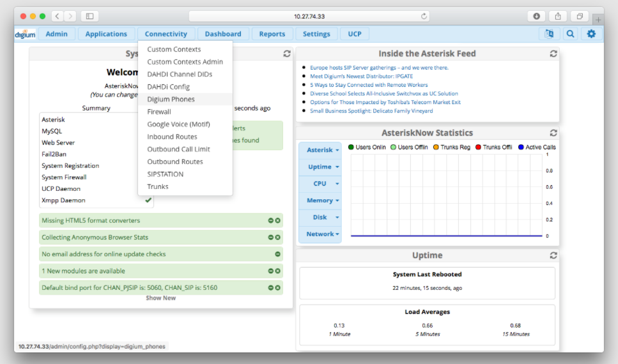Collapse the Connectivity menu
This screenshot has height=364, width=618.
point(166,34)
